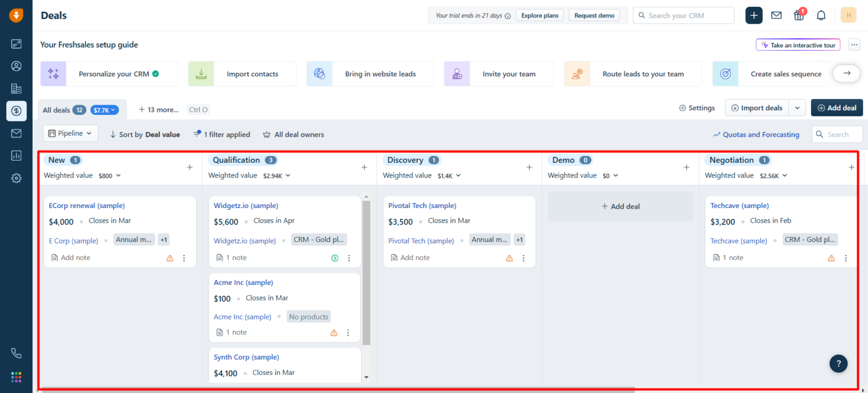Expand the Qualification weighted value $2.94K
The image size is (868, 393).
(x=277, y=176)
